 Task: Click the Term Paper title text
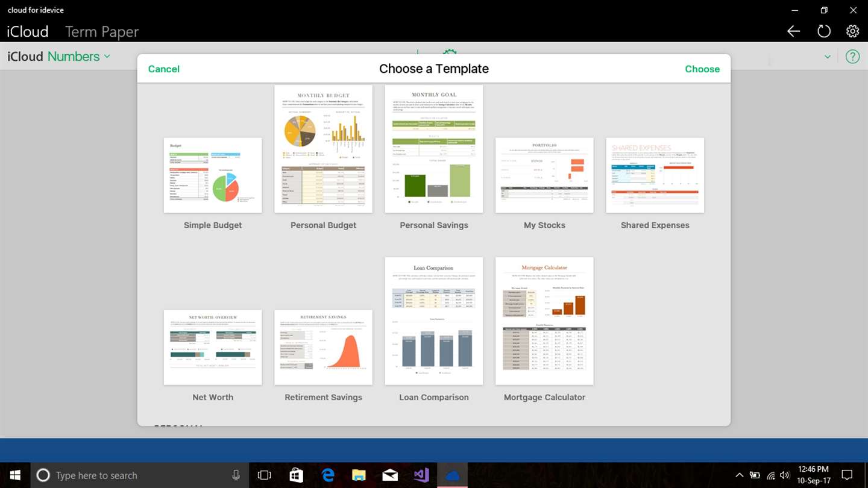point(102,32)
